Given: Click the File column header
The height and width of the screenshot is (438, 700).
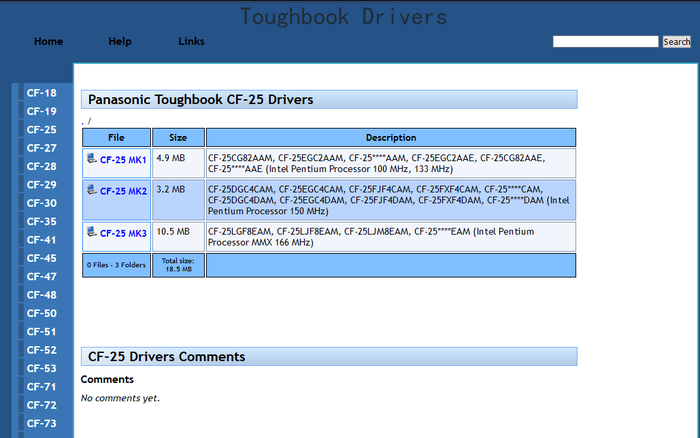Looking at the screenshot, I should click(x=116, y=138).
